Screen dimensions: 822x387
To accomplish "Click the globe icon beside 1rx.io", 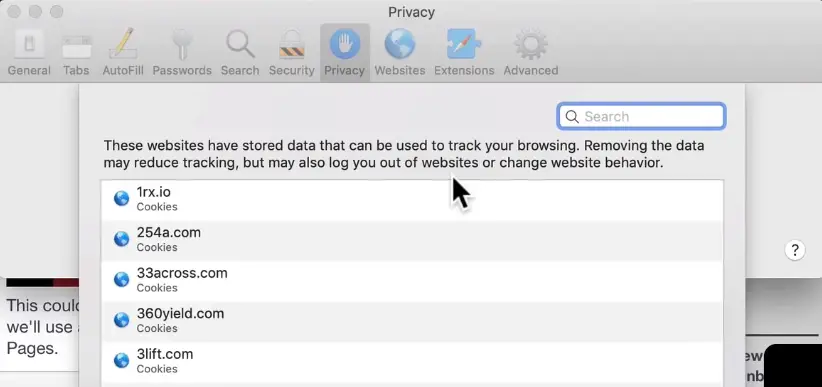I will (121, 199).
